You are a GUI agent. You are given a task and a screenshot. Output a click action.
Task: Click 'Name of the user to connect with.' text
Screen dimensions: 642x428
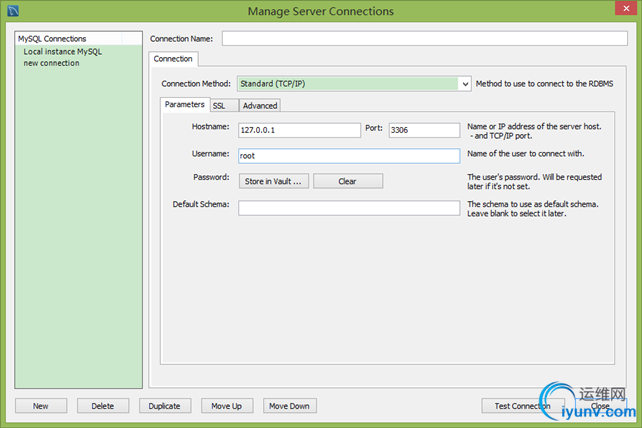[526, 154]
